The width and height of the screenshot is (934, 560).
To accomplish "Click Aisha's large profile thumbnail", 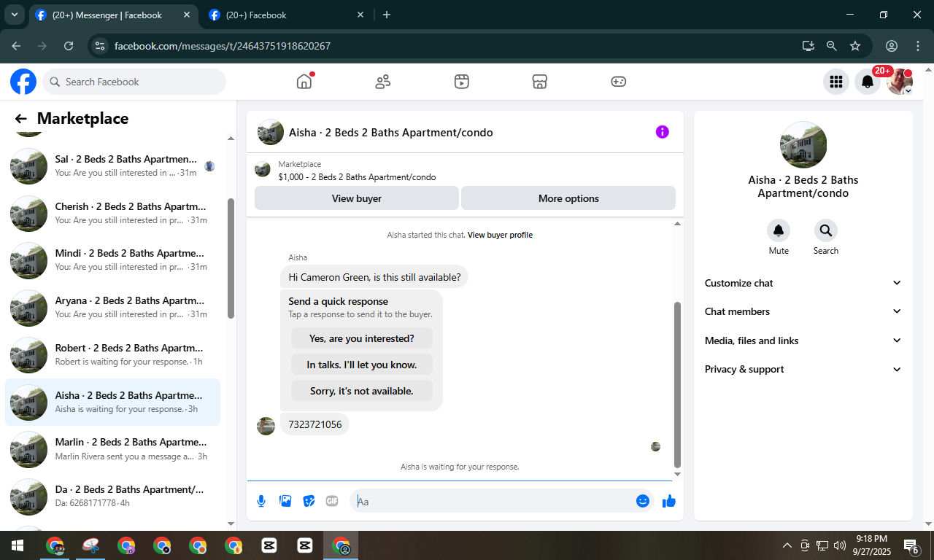I will 803,144.
